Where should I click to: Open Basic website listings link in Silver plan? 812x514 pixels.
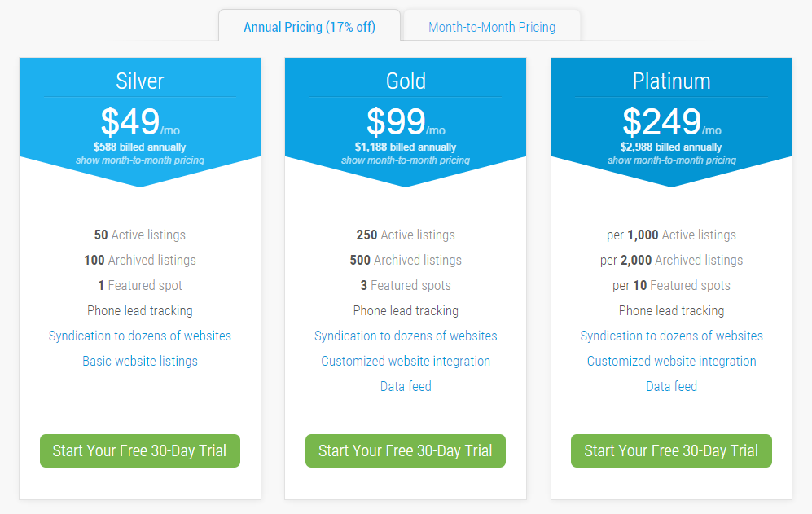pos(139,361)
